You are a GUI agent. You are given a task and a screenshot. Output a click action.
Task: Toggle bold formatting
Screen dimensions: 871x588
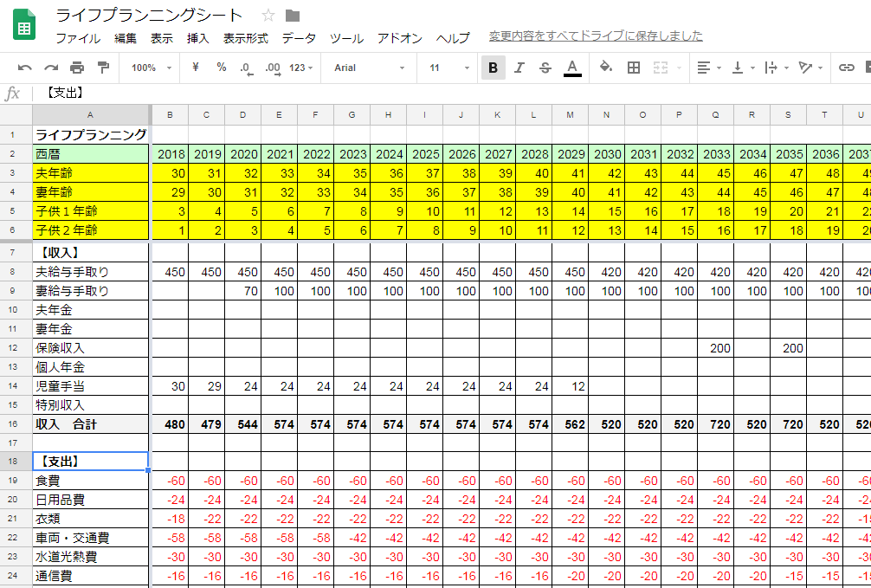(x=494, y=68)
